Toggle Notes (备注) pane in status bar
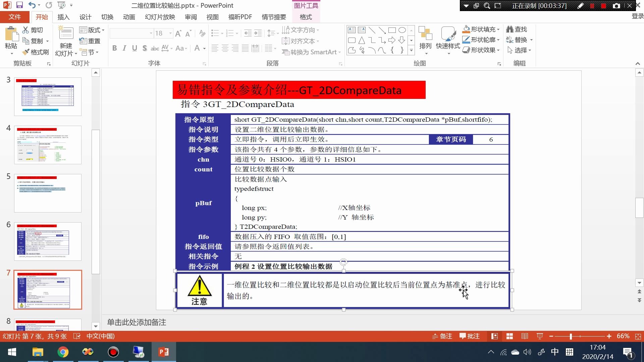The width and height of the screenshot is (644, 362). tap(442, 336)
